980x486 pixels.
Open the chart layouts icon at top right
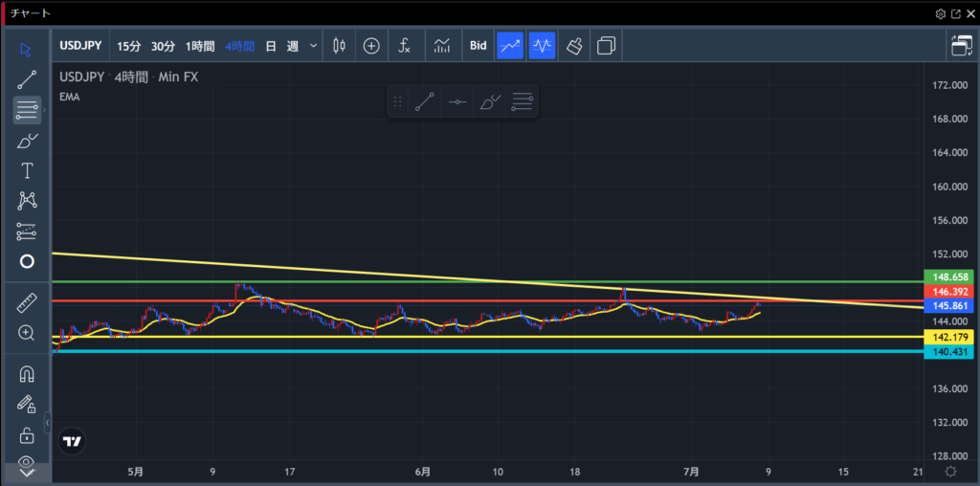click(962, 46)
